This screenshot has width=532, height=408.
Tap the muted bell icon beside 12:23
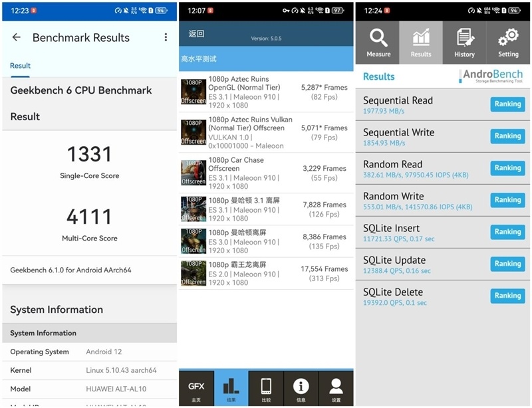pyautogui.click(x=126, y=11)
